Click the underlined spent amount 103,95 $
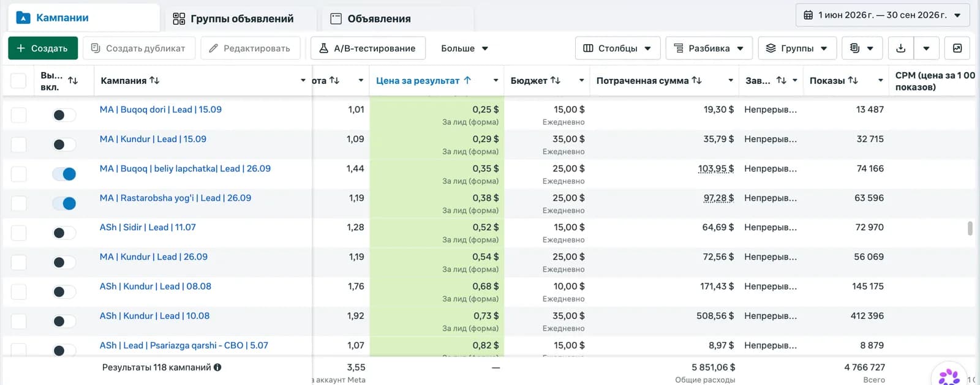This screenshot has height=385, width=980. (716, 168)
